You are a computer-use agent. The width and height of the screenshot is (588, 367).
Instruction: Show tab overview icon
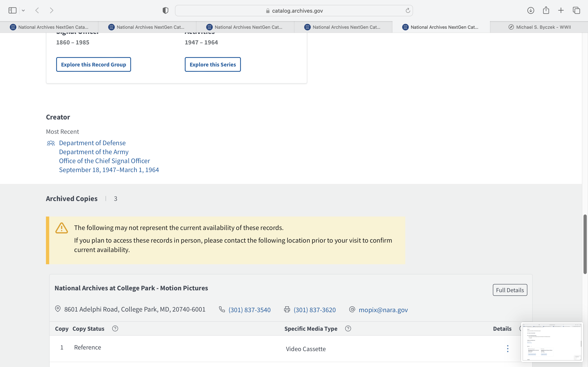pyautogui.click(x=576, y=10)
